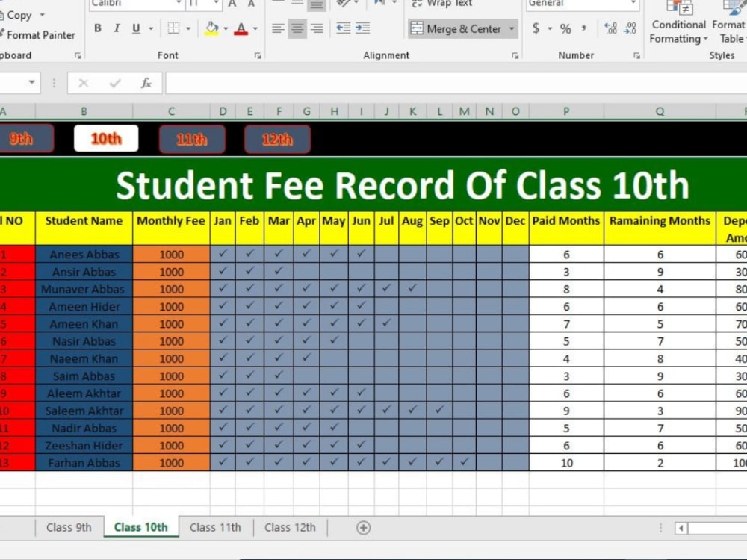
Task: Open Accounting format dropdown arrow
Action: tap(550, 28)
